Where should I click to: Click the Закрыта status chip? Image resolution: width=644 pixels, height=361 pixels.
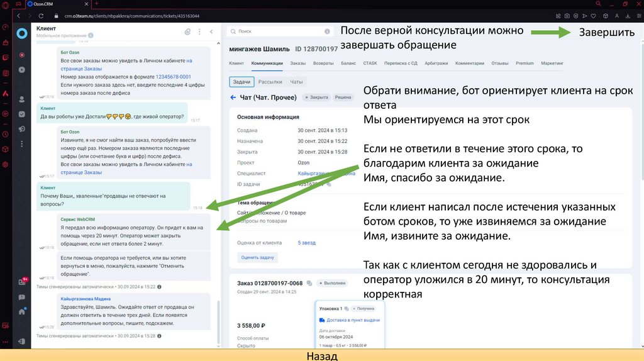point(317,97)
